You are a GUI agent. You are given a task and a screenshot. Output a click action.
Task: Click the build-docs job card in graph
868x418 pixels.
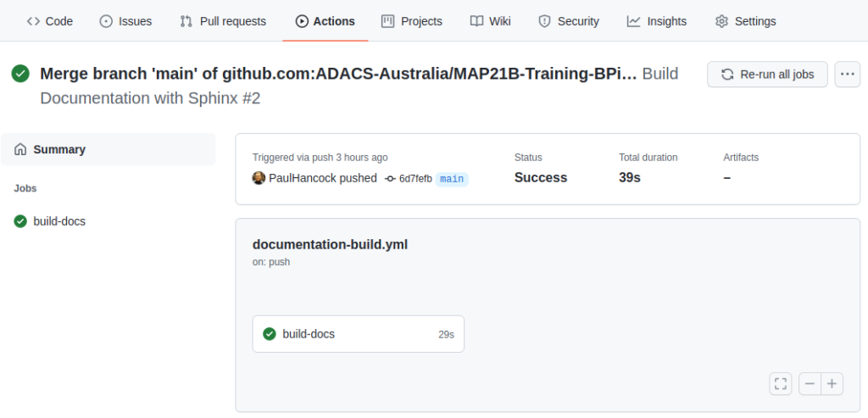pos(359,334)
